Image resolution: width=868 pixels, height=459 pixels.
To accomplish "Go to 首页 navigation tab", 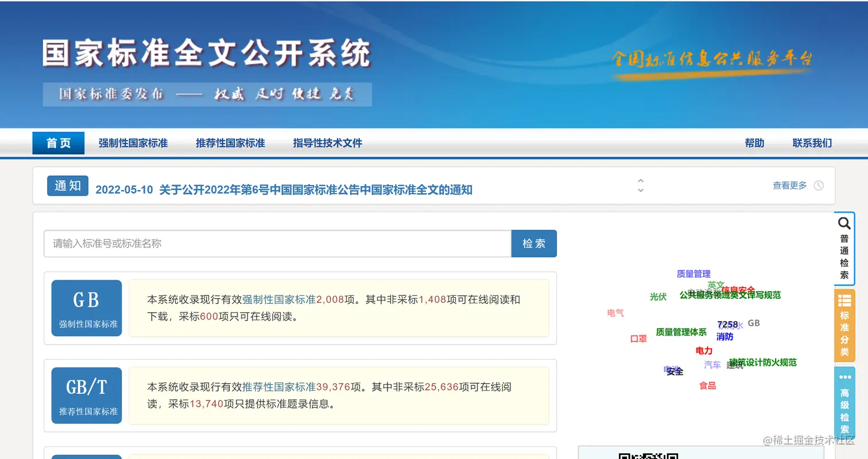I will tap(59, 143).
